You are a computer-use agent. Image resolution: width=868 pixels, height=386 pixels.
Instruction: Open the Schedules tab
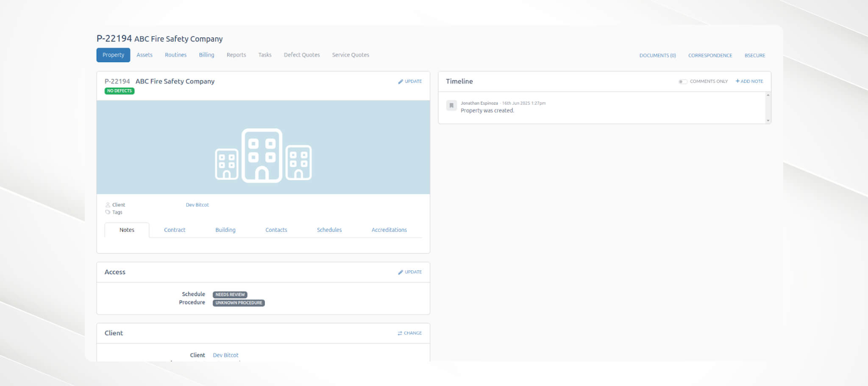[329, 230]
